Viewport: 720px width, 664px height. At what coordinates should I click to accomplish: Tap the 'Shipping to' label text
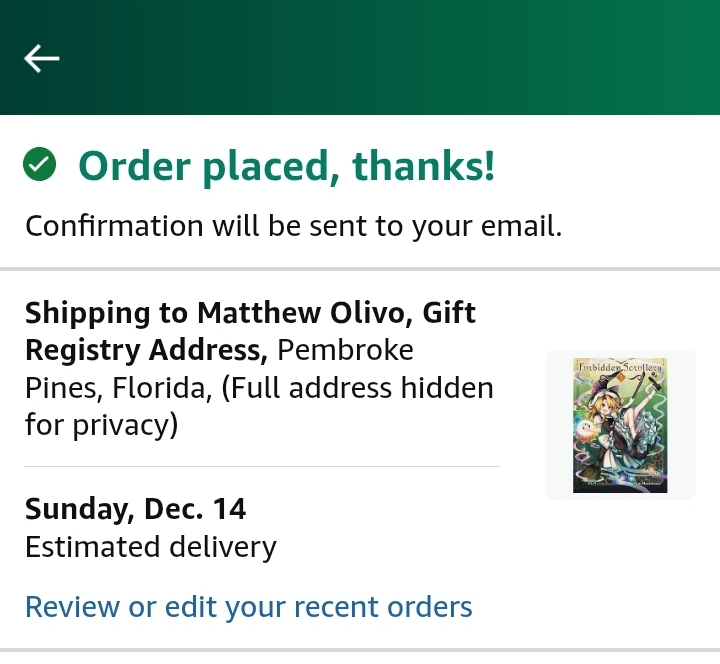pyautogui.click(x=107, y=313)
